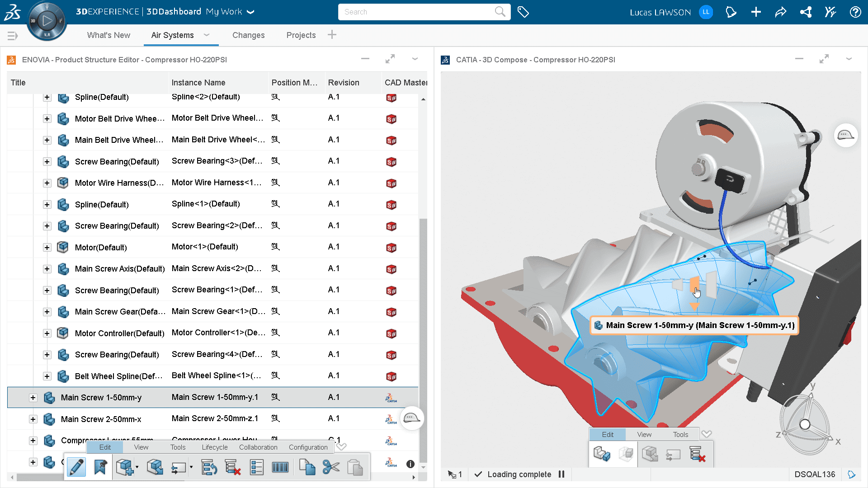868x488 pixels.
Task: Select the Configuration panel button
Action: pyautogui.click(x=309, y=447)
